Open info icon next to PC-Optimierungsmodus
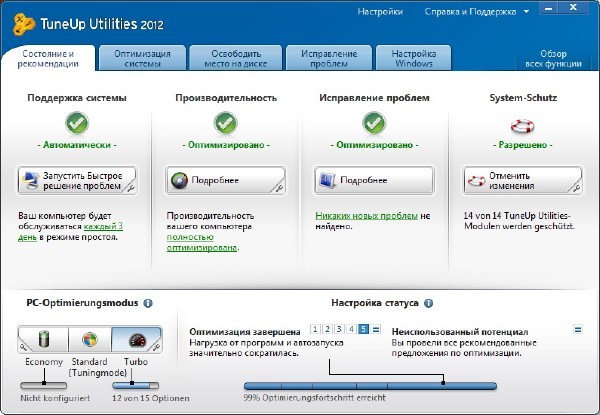Screen dimensions: 600x415 click(148, 303)
